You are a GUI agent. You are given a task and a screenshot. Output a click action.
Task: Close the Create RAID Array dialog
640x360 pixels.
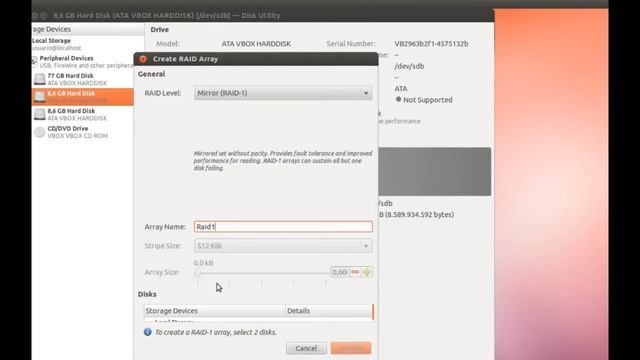pos(143,59)
